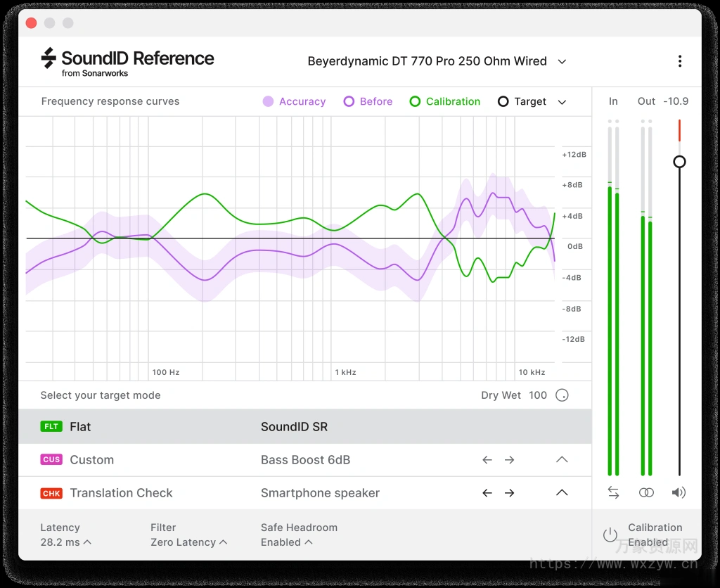Click the Calibration power icon
The height and width of the screenshot is (588, 720).
pos(610,535)
